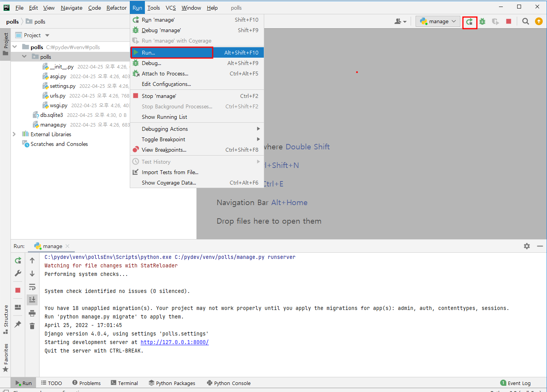
Task: Choose Debug... in the Run menu
Action: pos(197,63)
